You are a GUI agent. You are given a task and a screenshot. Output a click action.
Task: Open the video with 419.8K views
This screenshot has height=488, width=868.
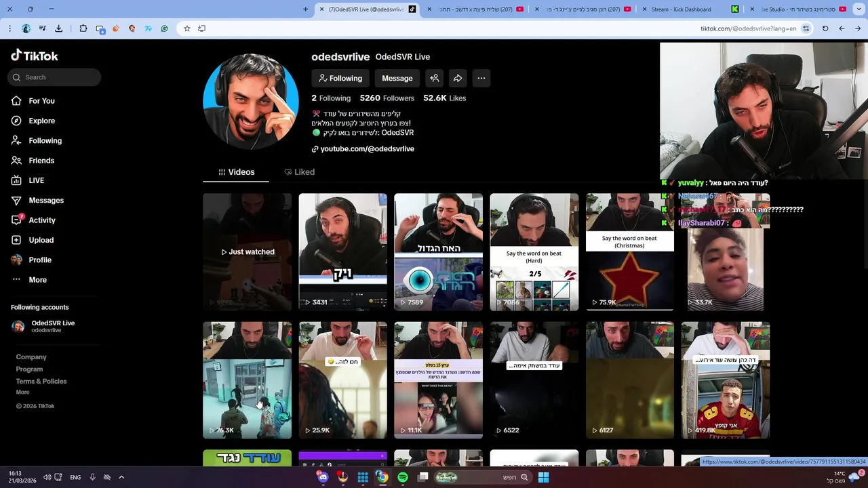pos(726,380)
